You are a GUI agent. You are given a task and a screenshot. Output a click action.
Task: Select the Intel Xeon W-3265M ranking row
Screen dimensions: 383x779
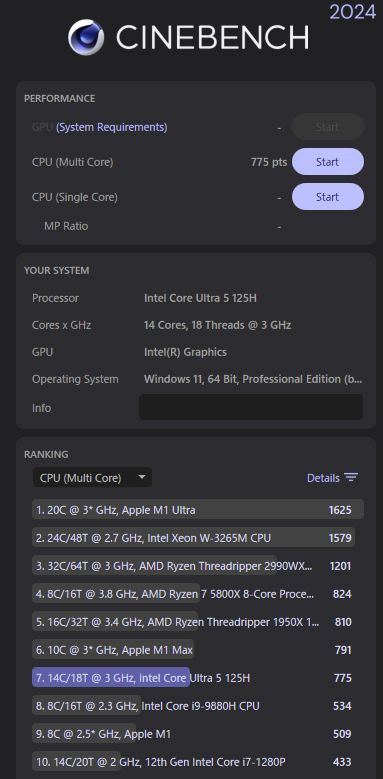tap(198, 538)
